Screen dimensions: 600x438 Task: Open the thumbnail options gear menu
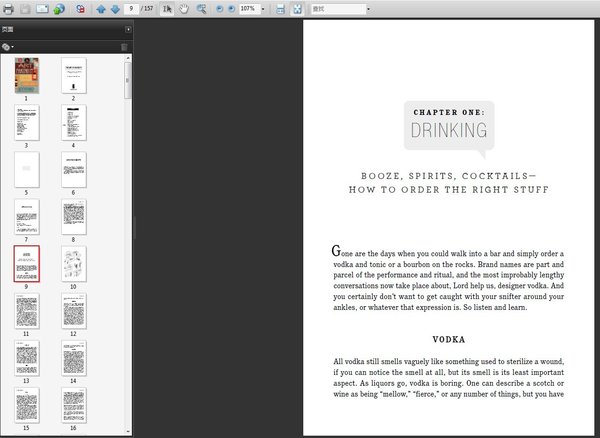point(7,47)
